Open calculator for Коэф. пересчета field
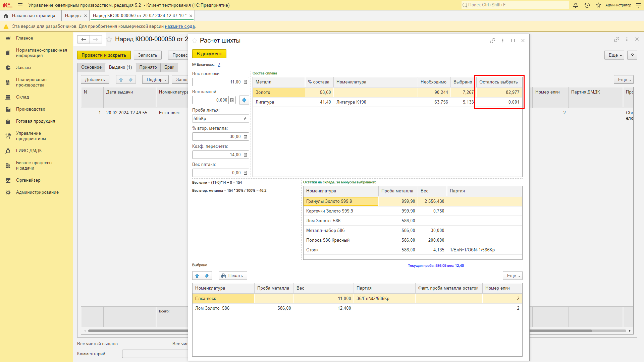Image resolution: width=644 pixels, height=362 pixels. tap(246, 155)
